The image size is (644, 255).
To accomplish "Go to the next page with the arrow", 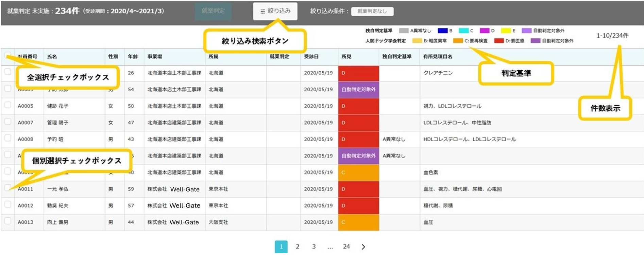I will tap(363, 247).
